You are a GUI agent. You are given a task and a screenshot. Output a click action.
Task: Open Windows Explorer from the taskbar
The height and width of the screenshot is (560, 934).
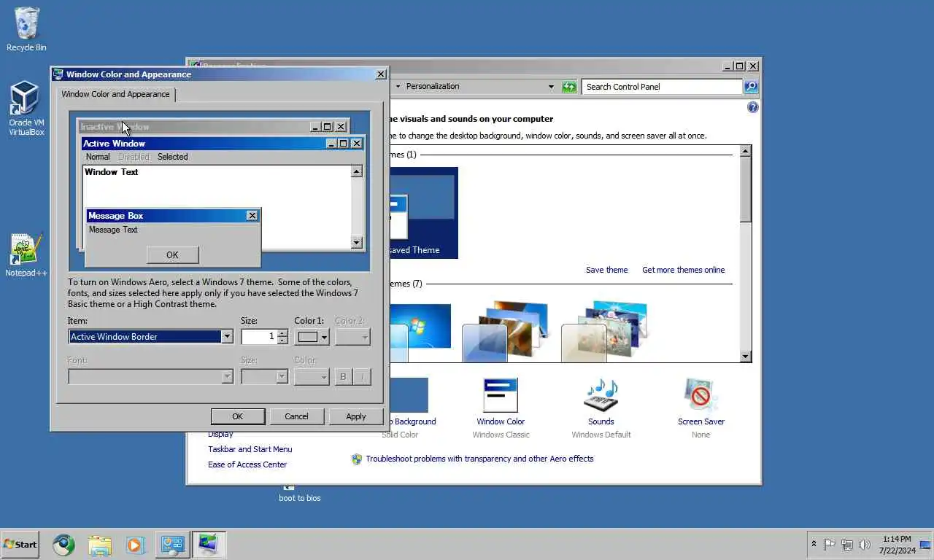pyautogui.click(x=100, y=545)
